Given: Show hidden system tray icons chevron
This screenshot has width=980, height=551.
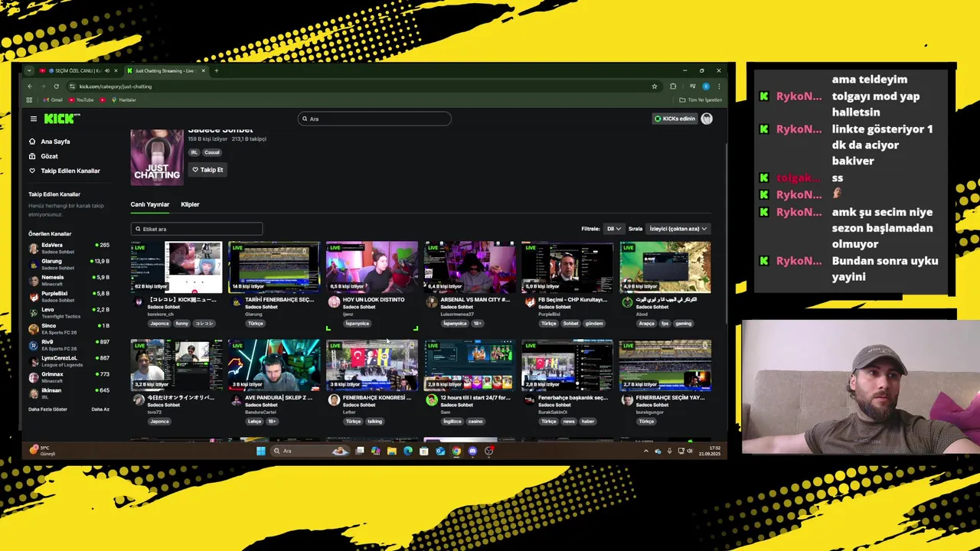Looking at the screenshot, I should click(646, 451).
